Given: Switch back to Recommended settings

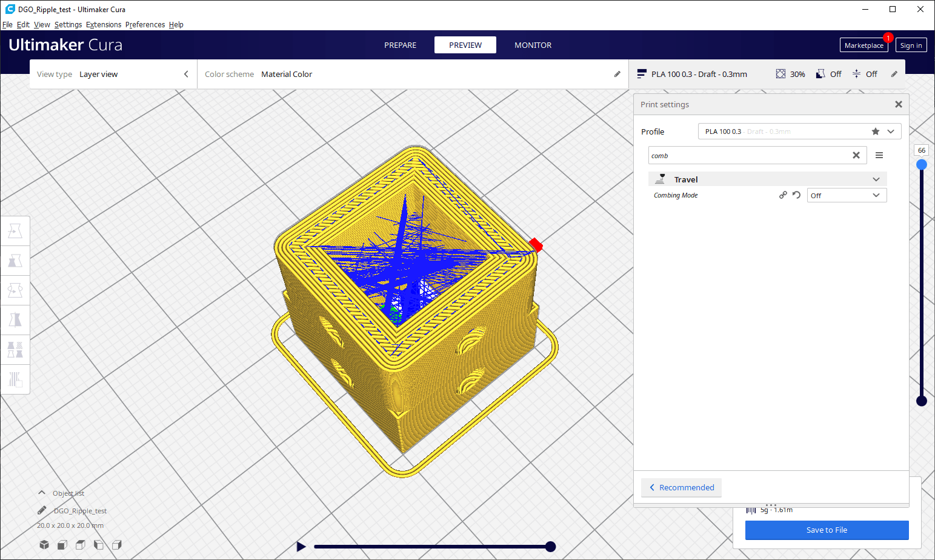Looking at the screenshot, I should pos(681,487).
